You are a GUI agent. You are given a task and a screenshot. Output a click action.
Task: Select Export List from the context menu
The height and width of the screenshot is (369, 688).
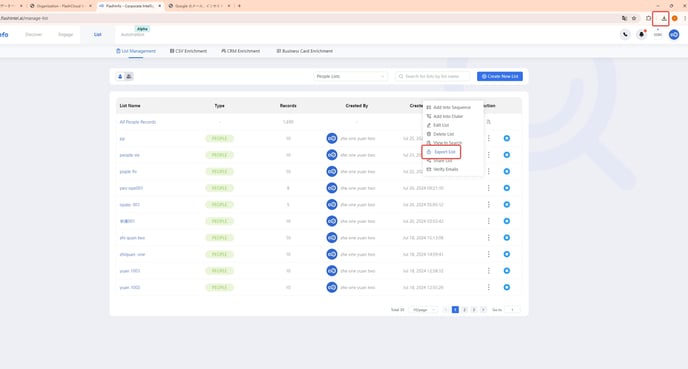(x=441, y=152)
